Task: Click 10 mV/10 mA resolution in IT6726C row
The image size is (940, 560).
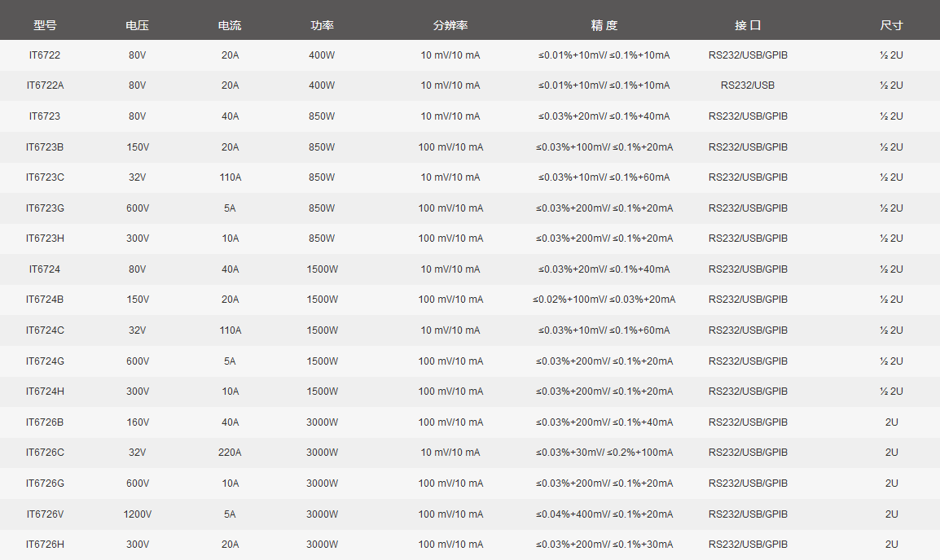Action: pos(450,453)
